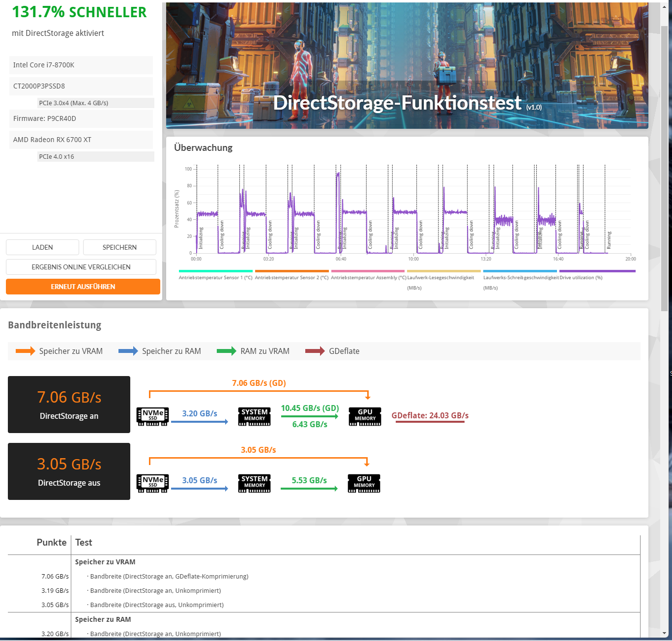Viewport: 672px width, 641px height.
Task: Click the NVMe SSD icon in the DirectStorage an row
Action: (152, 416)
